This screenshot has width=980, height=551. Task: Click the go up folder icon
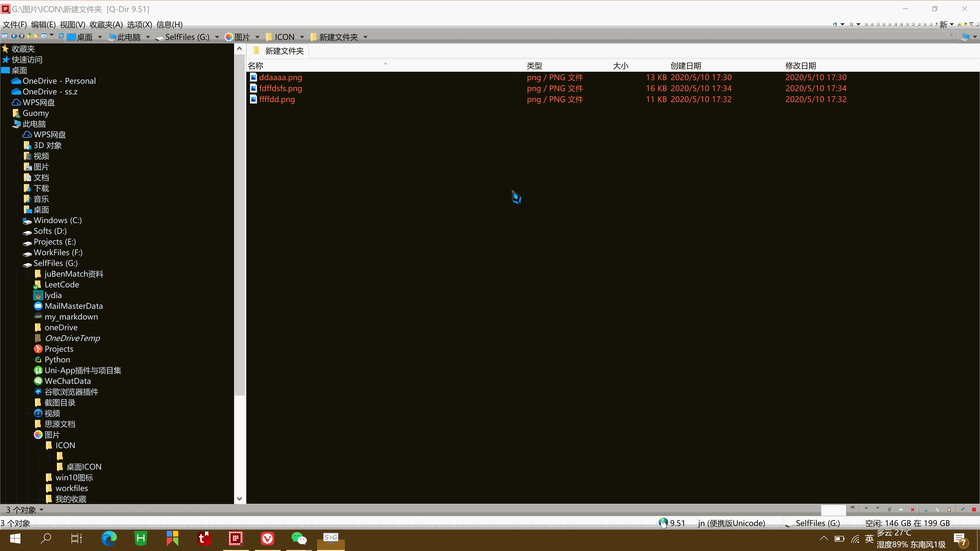[29, 36]
